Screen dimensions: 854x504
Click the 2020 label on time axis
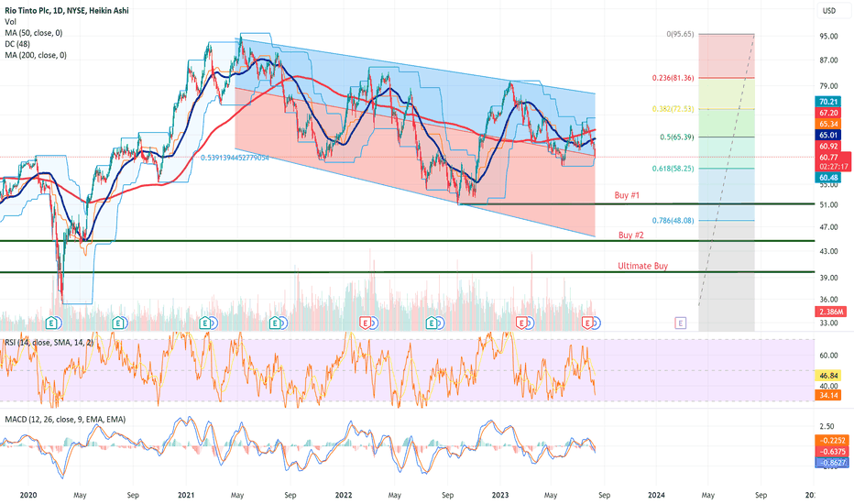pyautogui.click(x=27, y=495)
